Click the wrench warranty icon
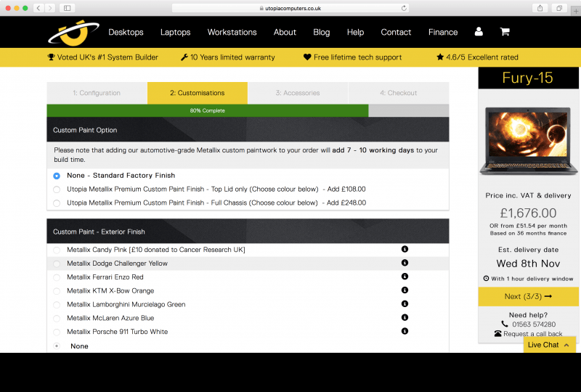The width and height of the screenshot is (581, 392). coord(184,57)
